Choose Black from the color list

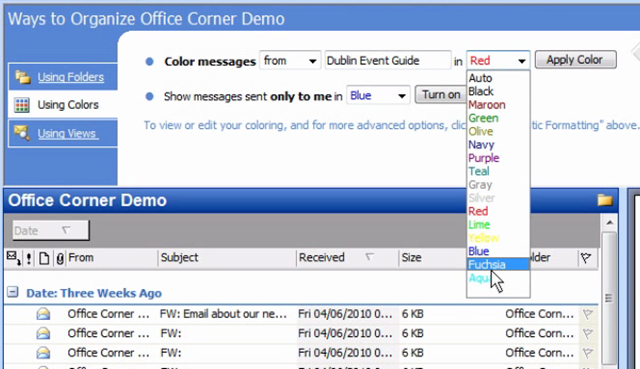pyautogui.click(x=498, y=91)
